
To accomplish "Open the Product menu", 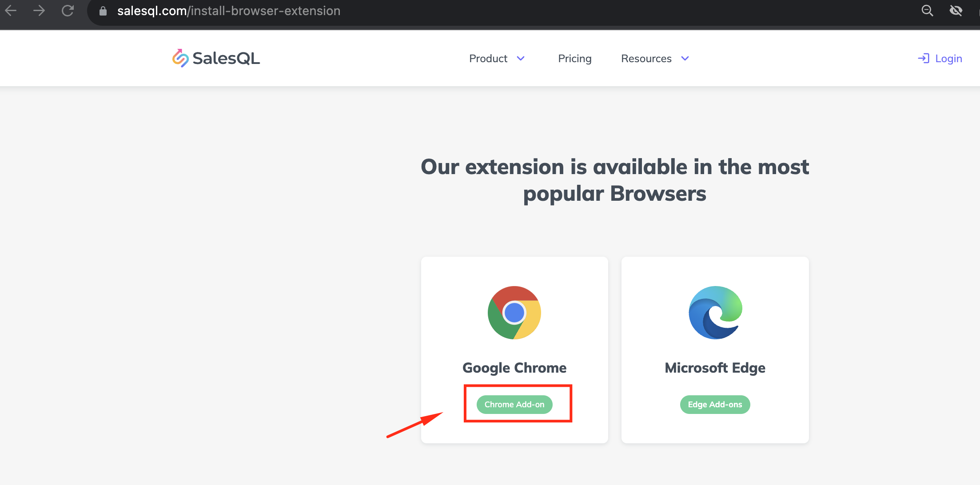I will pos(497,59).
